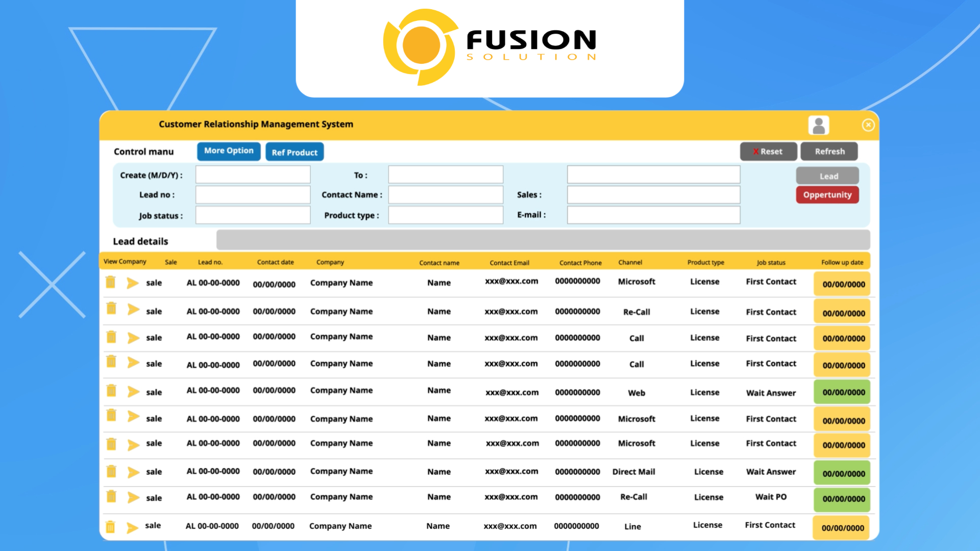Refresh the lead list

829,152
